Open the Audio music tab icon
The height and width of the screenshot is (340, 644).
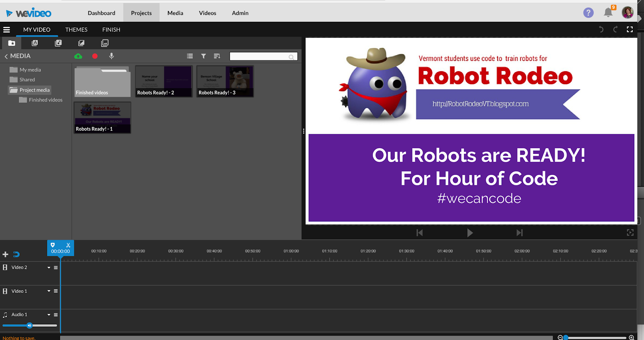click(x=58, y=43)
